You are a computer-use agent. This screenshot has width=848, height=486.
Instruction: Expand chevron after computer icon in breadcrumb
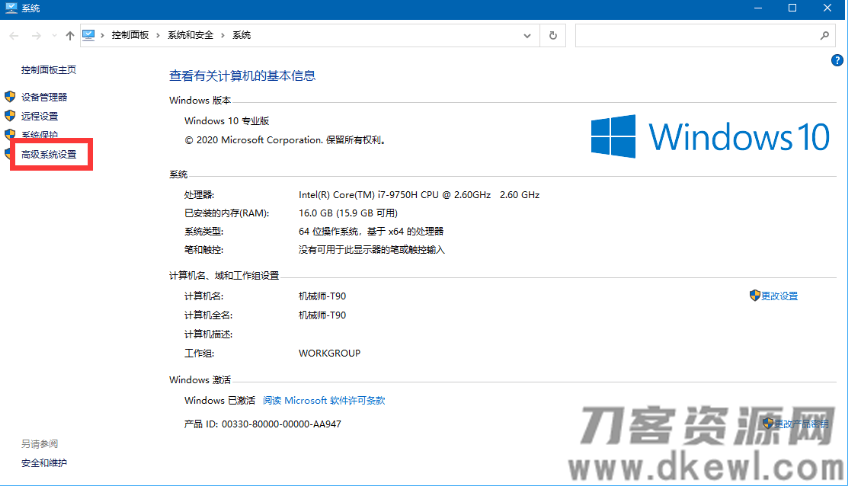102,35
